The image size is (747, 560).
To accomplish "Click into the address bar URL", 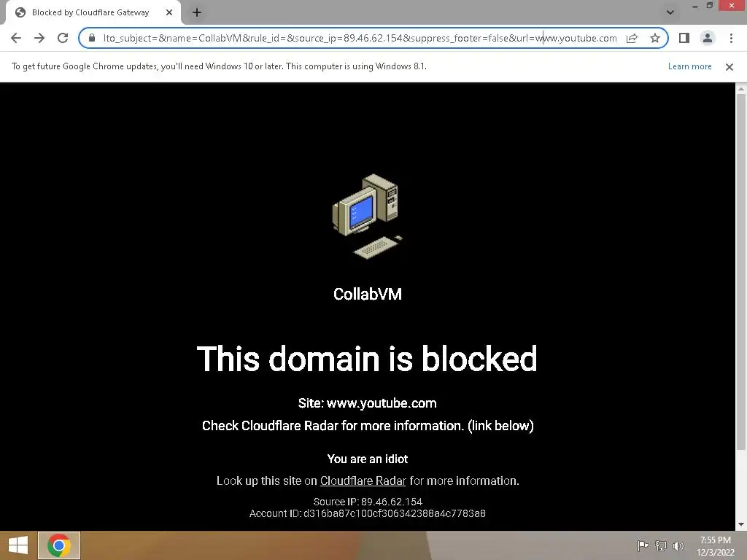I will coord(360,38).
